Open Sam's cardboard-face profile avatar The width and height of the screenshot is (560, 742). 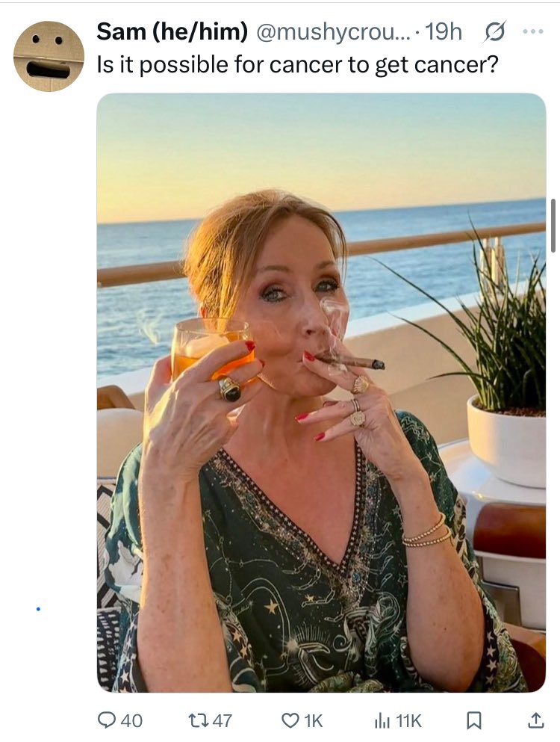pos(49,56)
